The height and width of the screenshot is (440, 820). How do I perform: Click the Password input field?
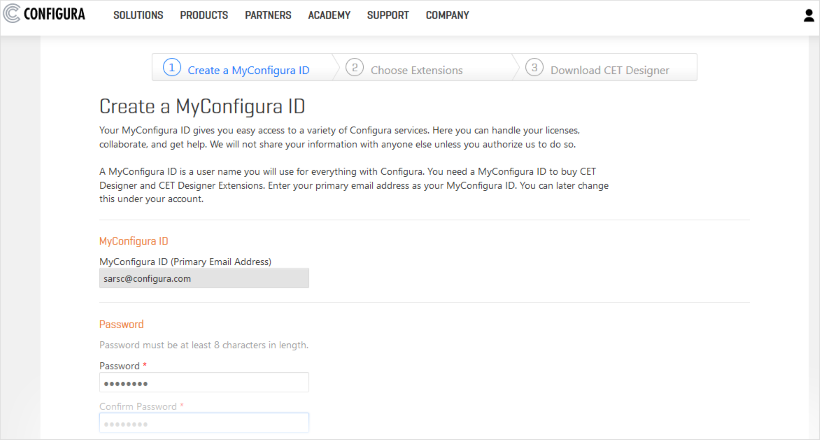coord(204,382)
